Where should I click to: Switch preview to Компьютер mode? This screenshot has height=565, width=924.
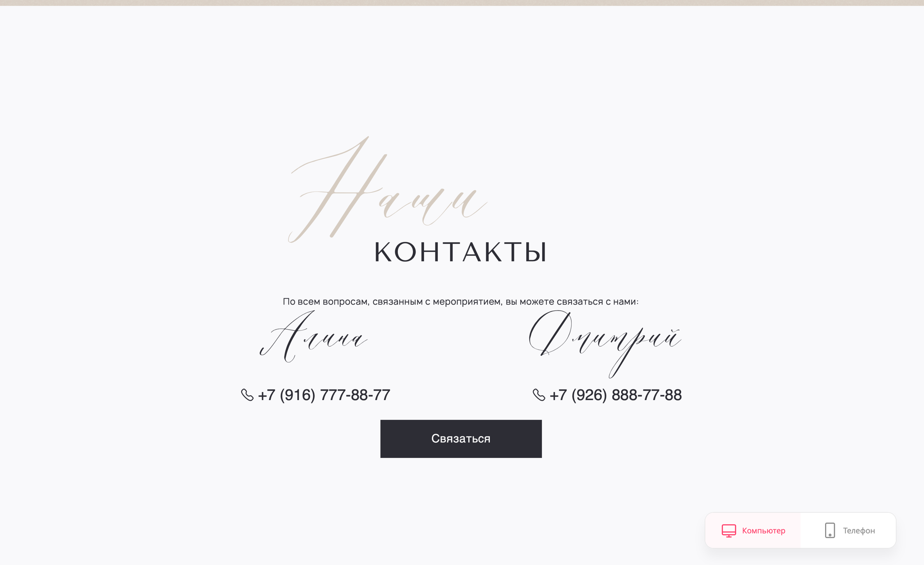[753, 530]
